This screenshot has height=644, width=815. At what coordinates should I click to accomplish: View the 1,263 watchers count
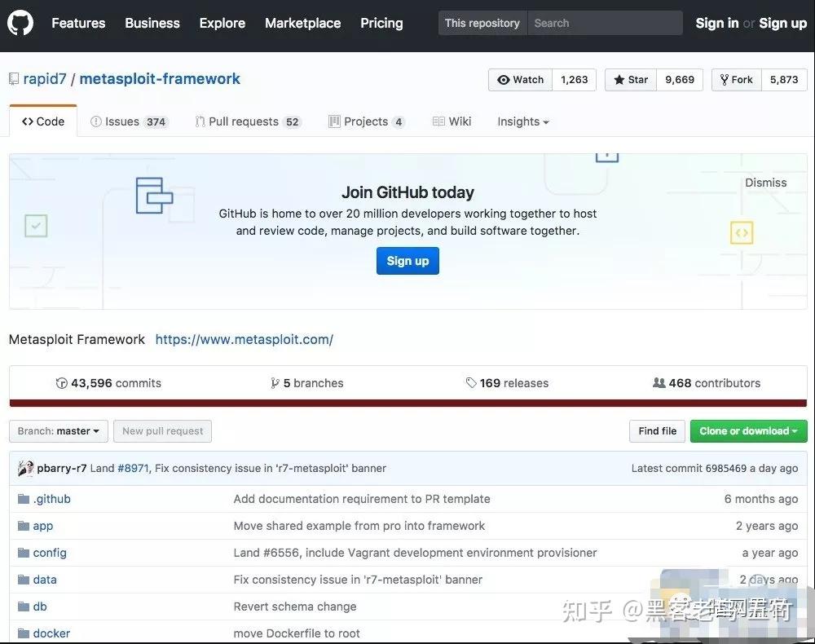(575, 80)
